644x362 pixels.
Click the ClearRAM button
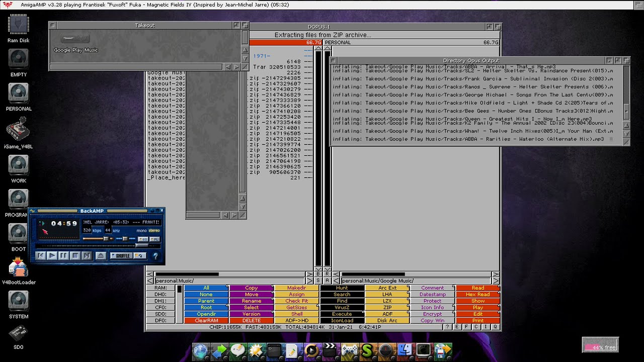206,321
